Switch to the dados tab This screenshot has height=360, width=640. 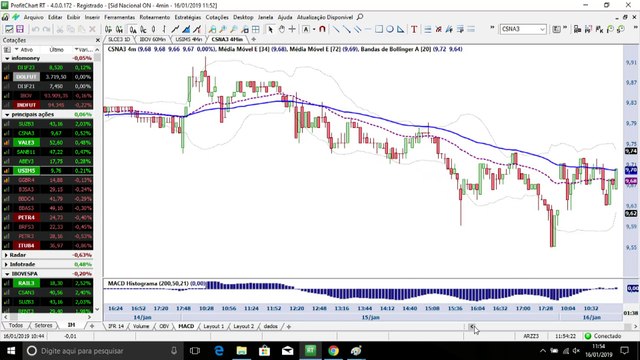pyautogui.click(x=270, y=326)
